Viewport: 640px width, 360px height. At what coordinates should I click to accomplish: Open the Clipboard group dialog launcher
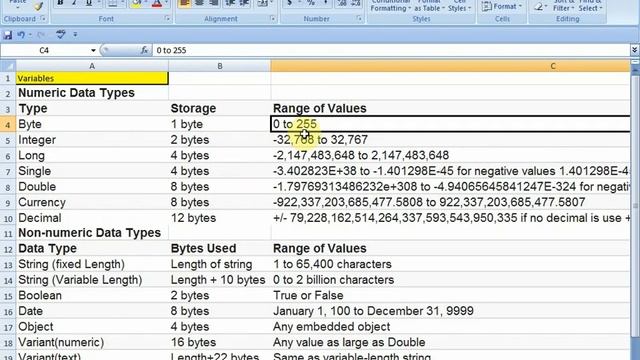tap(43, 18)
